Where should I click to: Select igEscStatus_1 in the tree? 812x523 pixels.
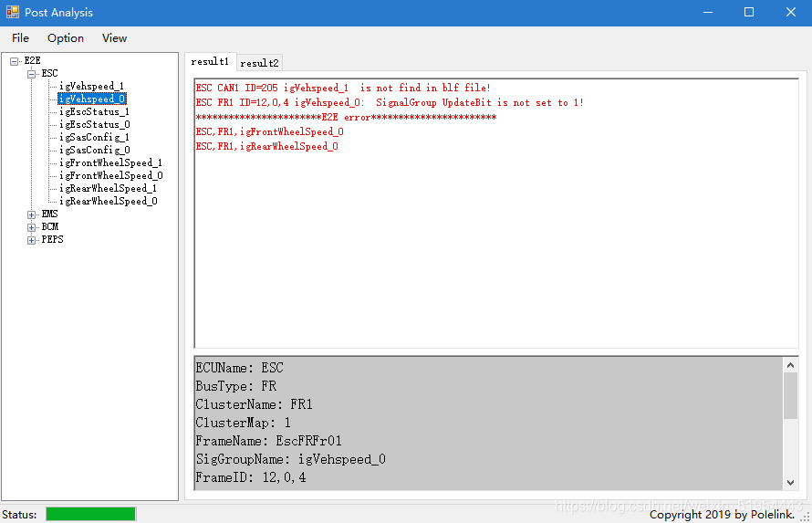[x=94, y=112]
